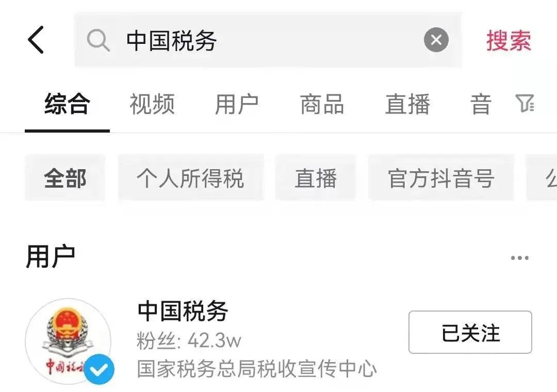Open 中国税务 profile avatar
Viewport: 557px width, 392px height.
(68, 341)
